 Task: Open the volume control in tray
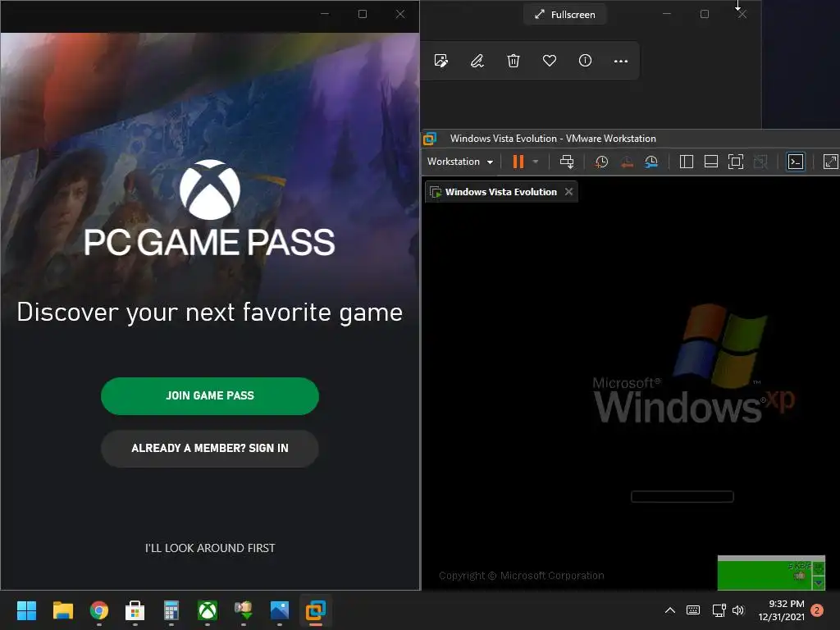coord(738,610)
